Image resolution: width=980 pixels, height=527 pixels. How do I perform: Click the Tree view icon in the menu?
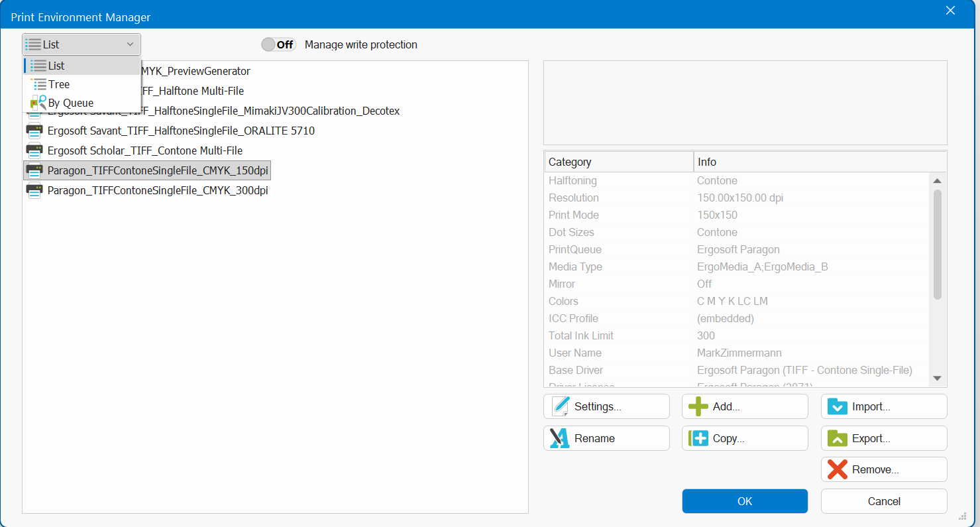click(x=38, y=84)
